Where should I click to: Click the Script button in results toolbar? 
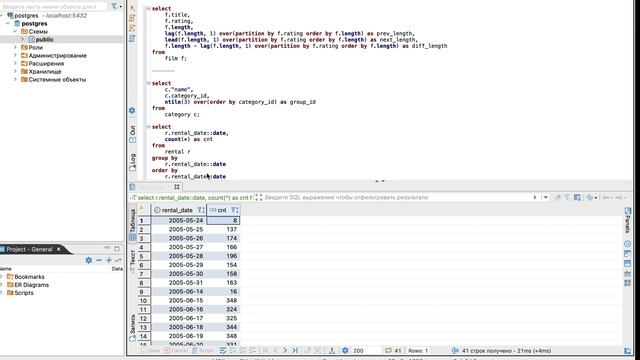coord(203,351)
